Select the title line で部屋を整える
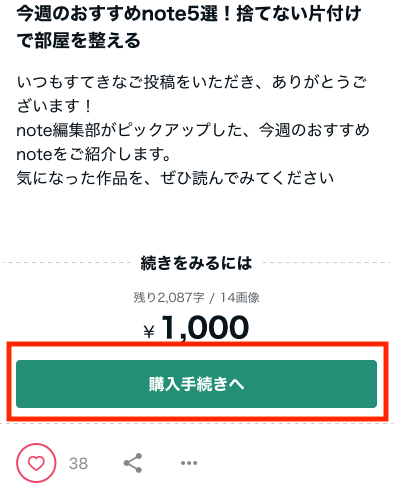 tap(79, 41)
